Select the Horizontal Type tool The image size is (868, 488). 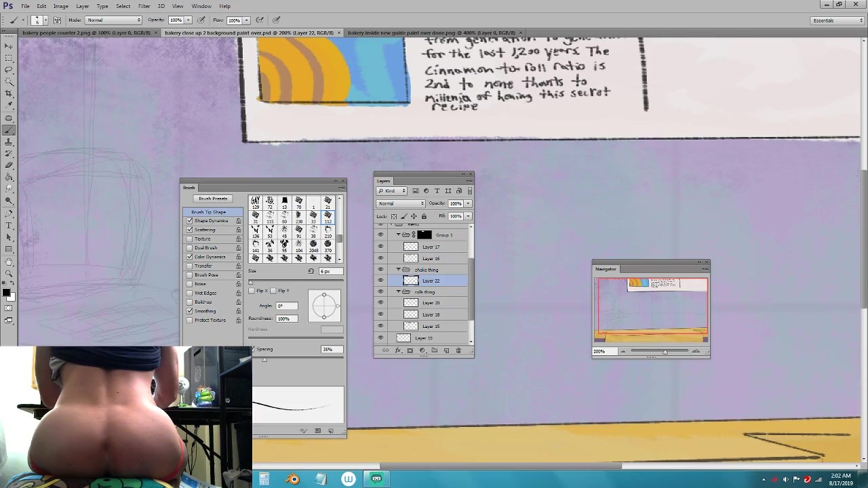coord(9,225)
